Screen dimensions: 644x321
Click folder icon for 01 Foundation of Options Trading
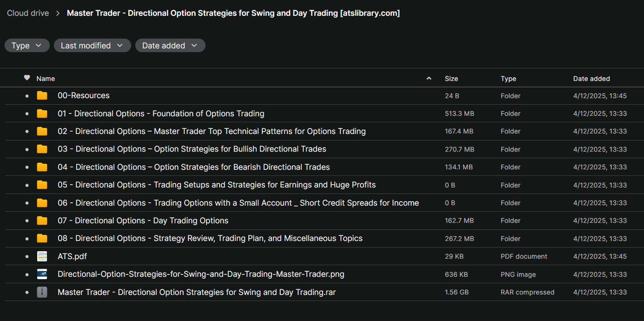[x=42, y=114]
